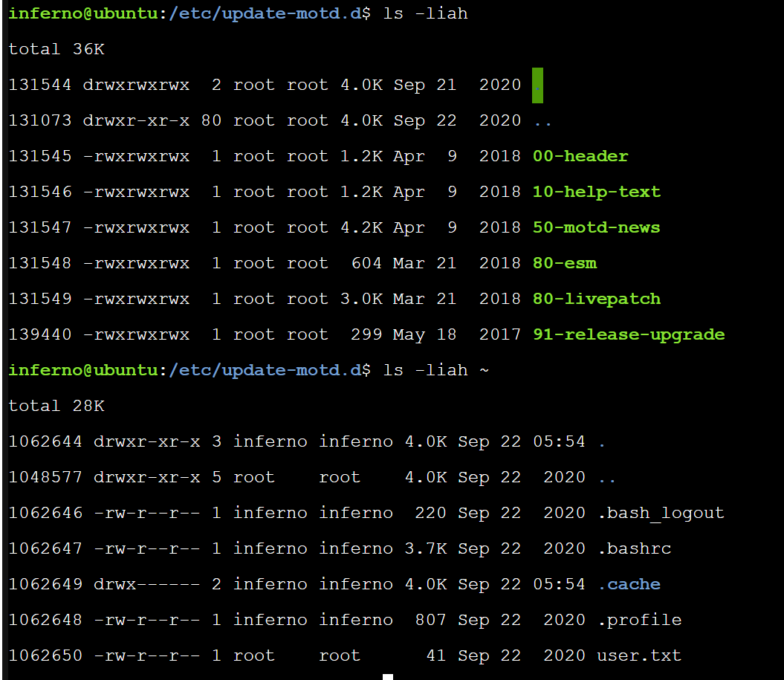Click the green highlighted current directory dot
This screenshot has height=680, width=784.
click(538, 85)
